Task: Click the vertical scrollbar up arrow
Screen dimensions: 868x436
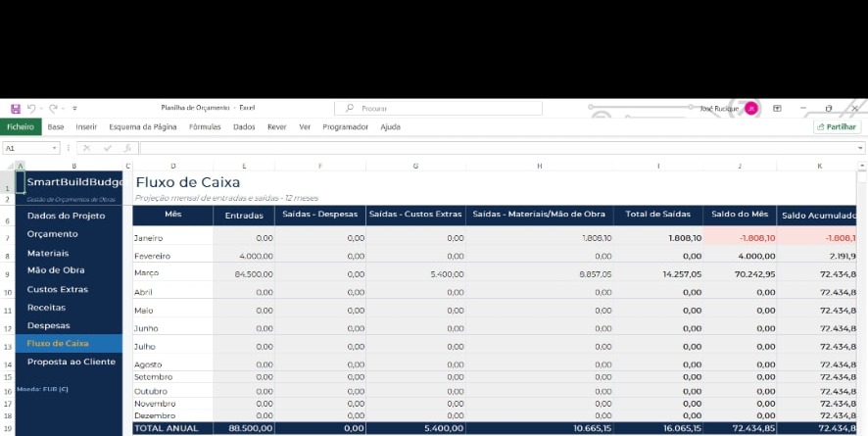Action: 862,166
